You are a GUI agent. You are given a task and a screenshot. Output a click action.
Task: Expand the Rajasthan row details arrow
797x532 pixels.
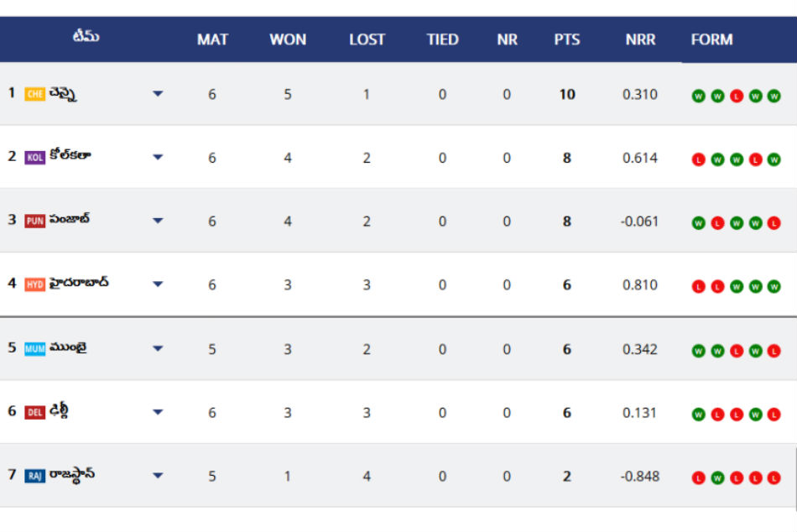coord(158,476)
